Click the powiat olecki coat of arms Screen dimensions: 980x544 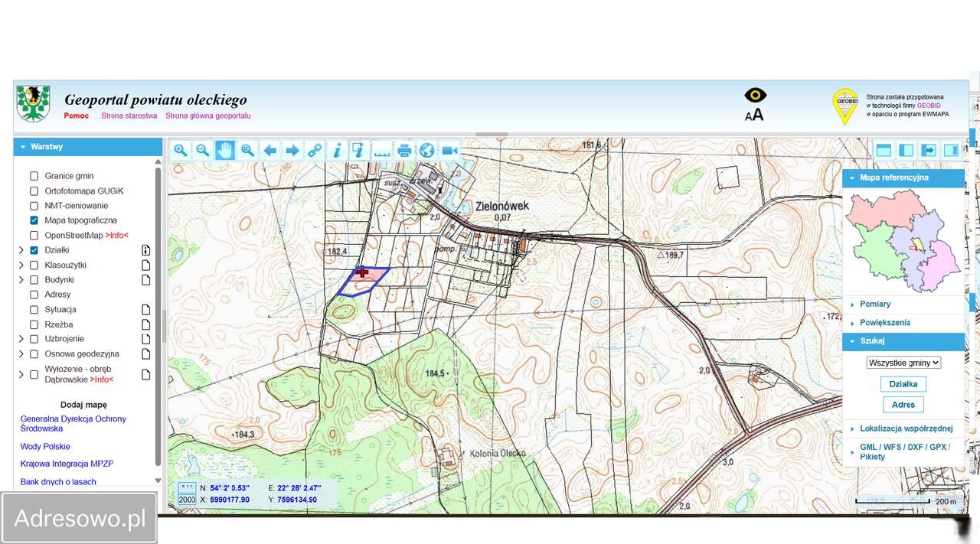[34, 104]
